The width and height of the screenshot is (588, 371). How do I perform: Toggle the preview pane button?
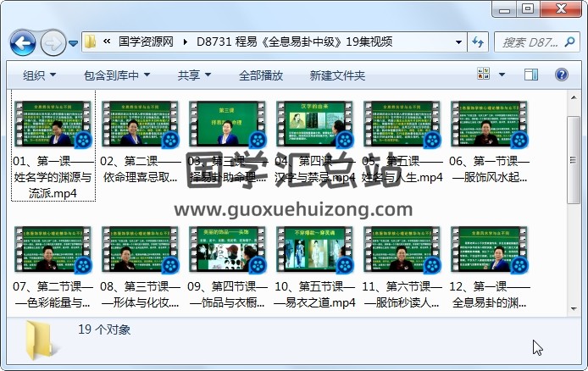[x=530, y=75]
